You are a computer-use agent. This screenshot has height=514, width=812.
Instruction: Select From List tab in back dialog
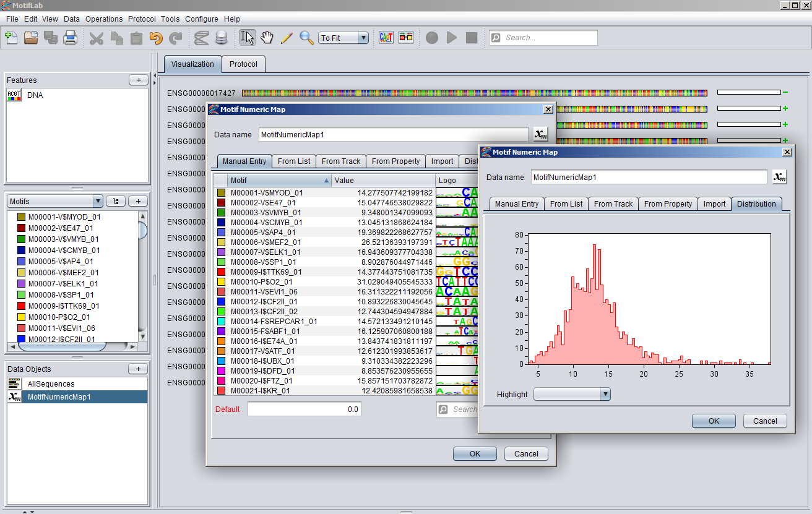(294, 161)
